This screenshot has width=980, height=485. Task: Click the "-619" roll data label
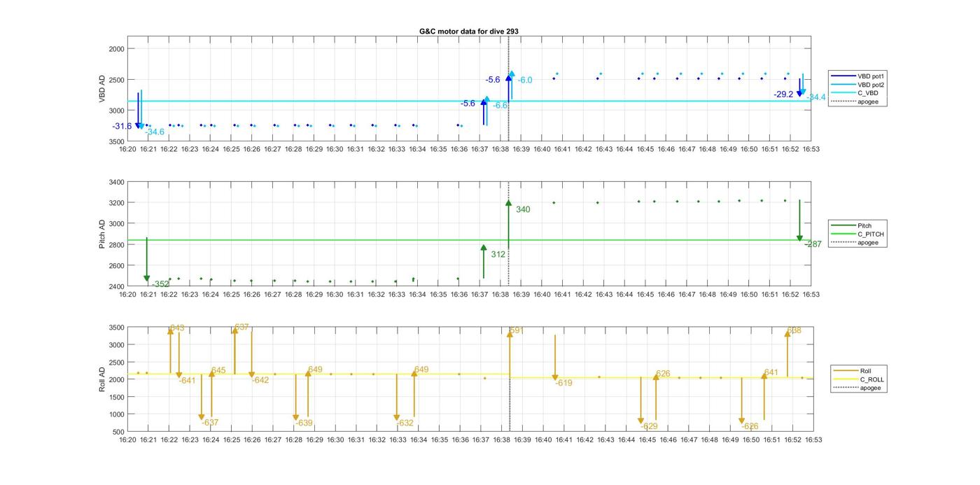click(x=563, y=383)
